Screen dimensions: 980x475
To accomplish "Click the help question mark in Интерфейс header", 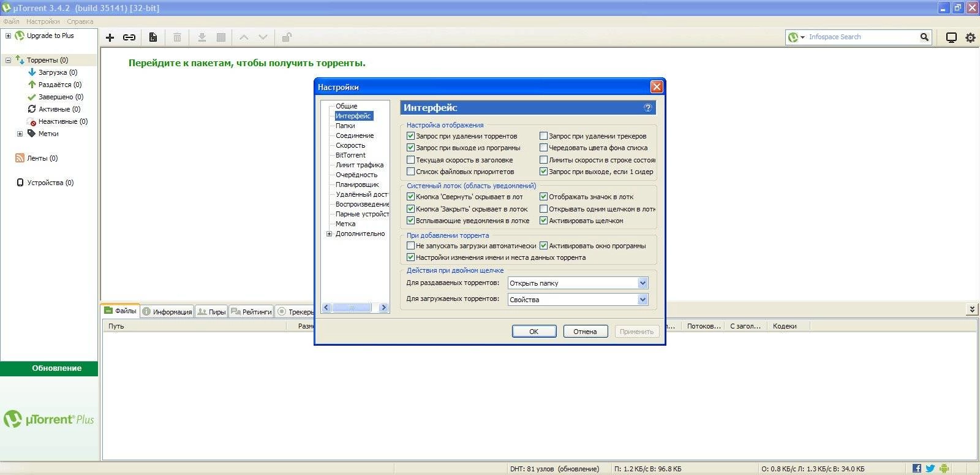I will [x=648, y=108].
